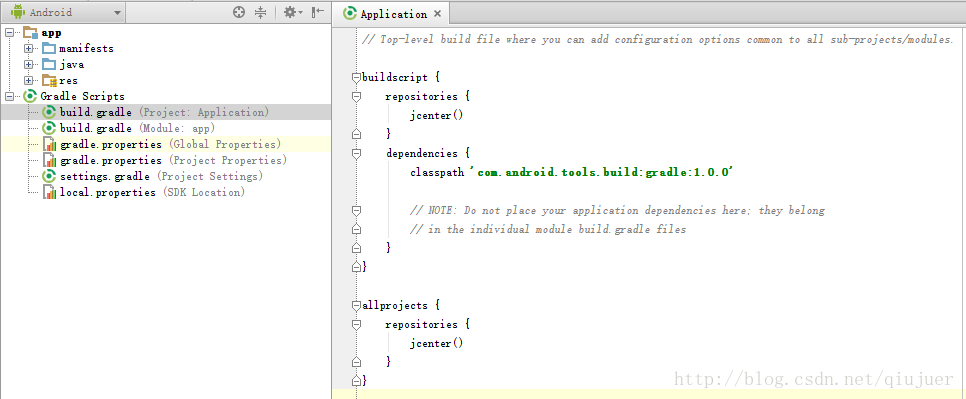This screenshot has width=966, height=399.
Task: Click the top-level build file comment line
Action: click(x=657, y=39)
